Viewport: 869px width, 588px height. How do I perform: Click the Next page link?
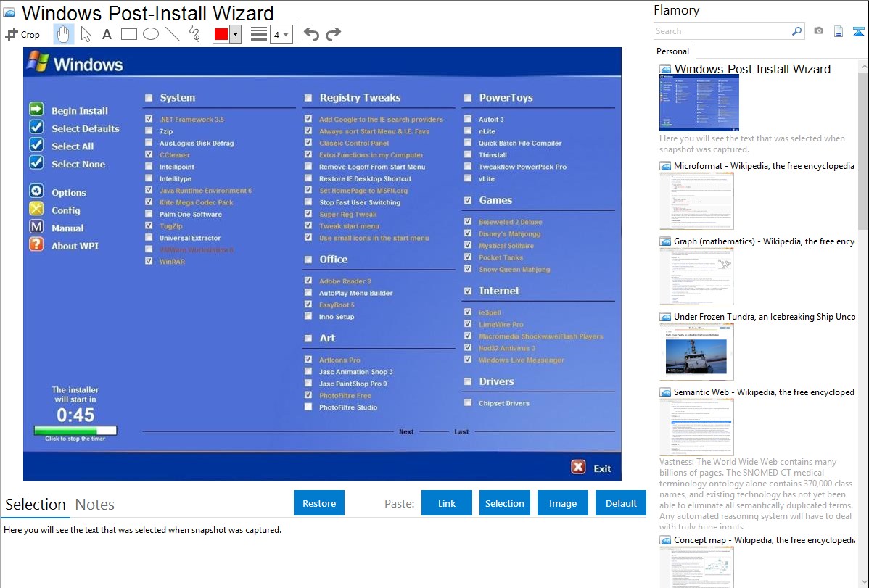[x=406, y=431]
